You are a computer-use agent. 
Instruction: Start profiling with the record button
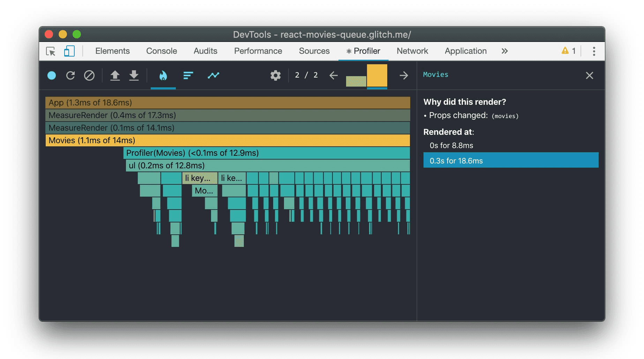[x=52, y=75]
